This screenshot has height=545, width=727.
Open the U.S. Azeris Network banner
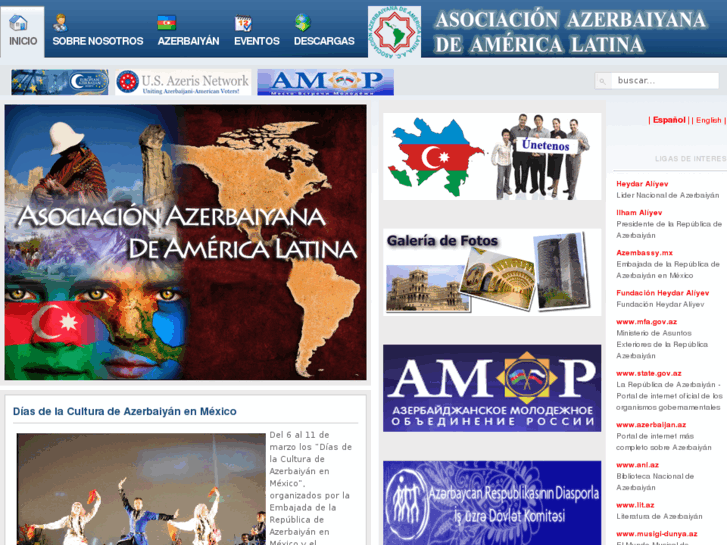coord(183,82)
